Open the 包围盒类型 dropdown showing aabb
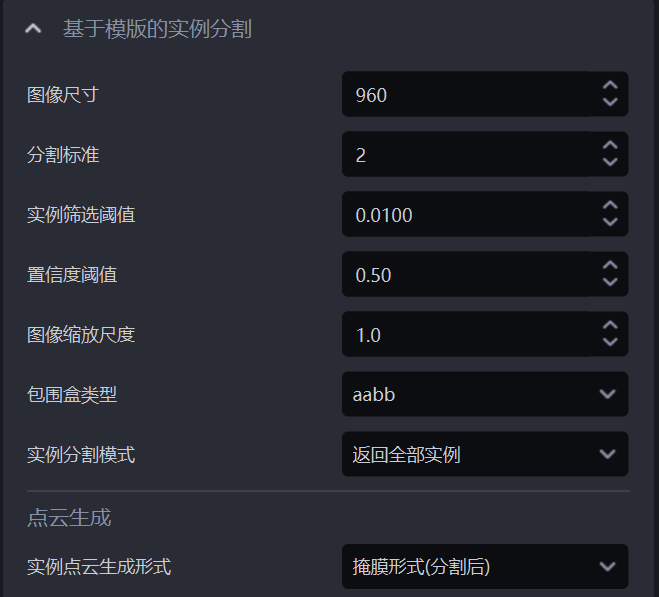This screenshot has height=597, width=659. pyautogui.click(x=484, y=394)
